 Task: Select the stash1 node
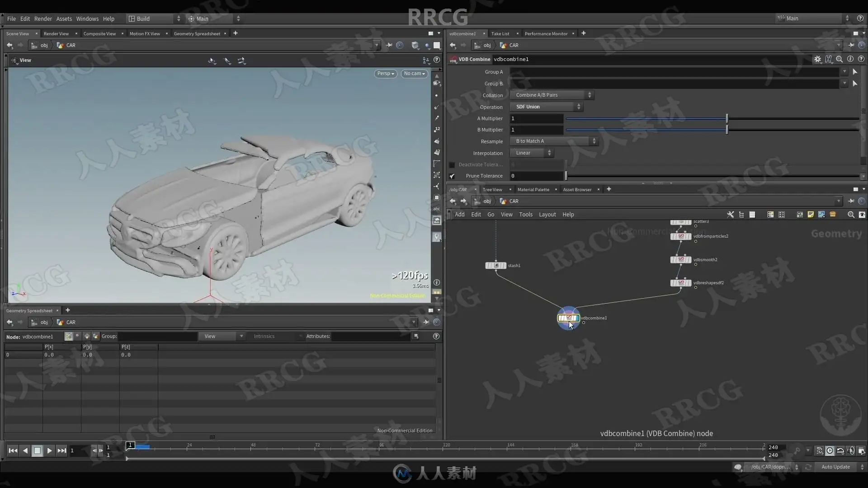click(x=496, y=266)
